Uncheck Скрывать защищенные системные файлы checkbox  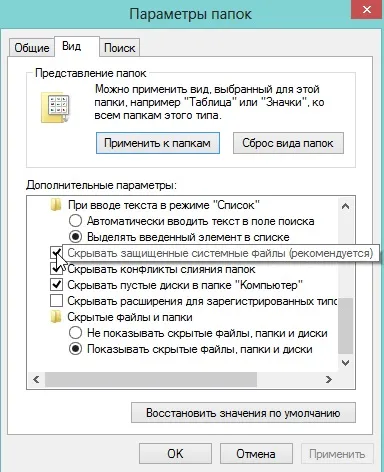56,253
